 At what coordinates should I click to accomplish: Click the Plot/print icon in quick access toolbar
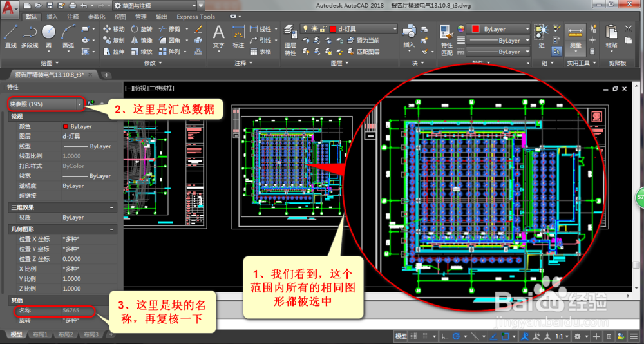point(73,6)
